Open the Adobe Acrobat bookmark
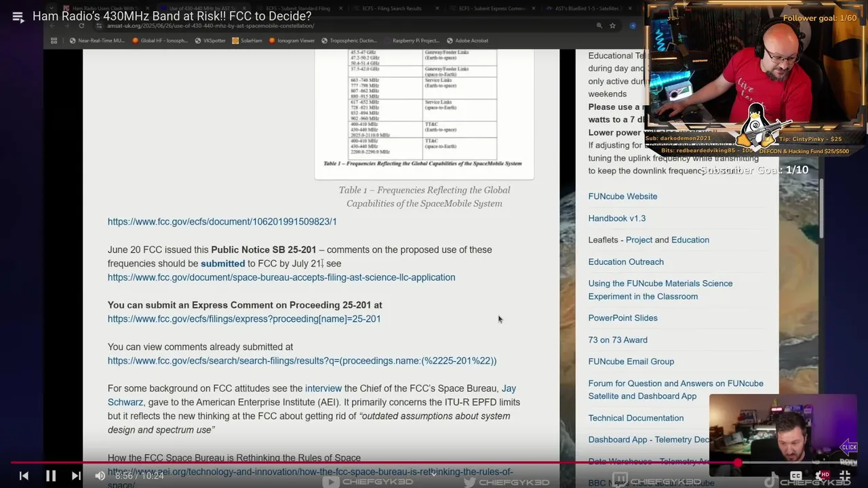Screen dimensions: 868x488 (468, 41)
